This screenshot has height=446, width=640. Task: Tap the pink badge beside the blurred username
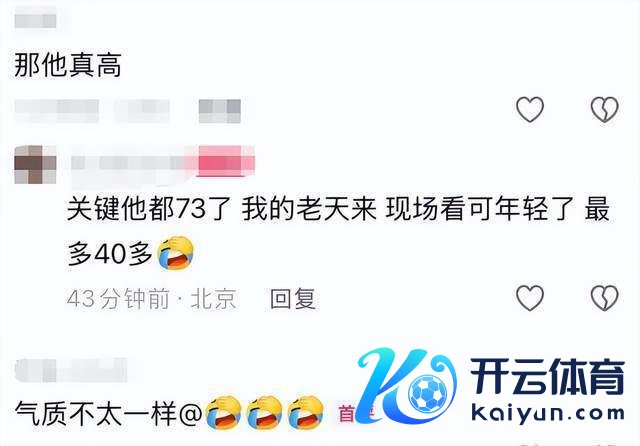[226, 162]
